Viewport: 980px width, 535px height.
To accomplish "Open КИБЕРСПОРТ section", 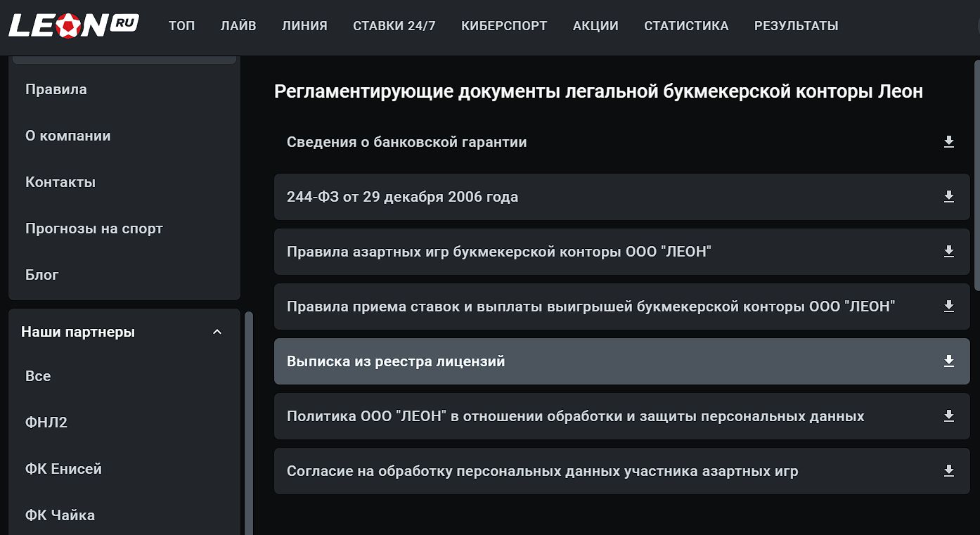I will coord(504,26).
